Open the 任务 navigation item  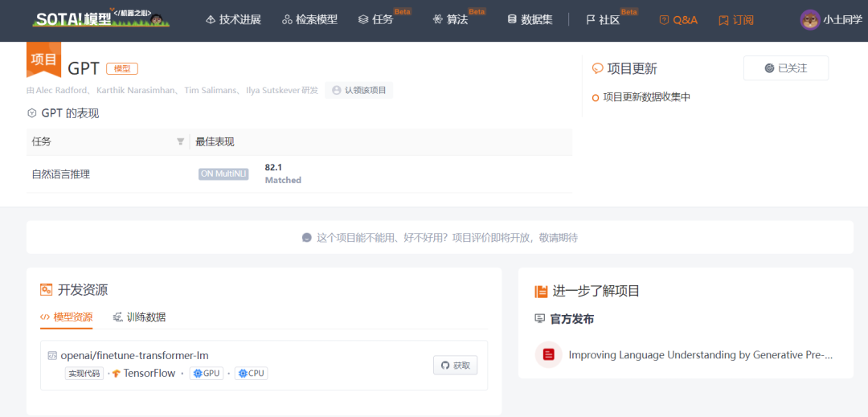pos(375,20)
